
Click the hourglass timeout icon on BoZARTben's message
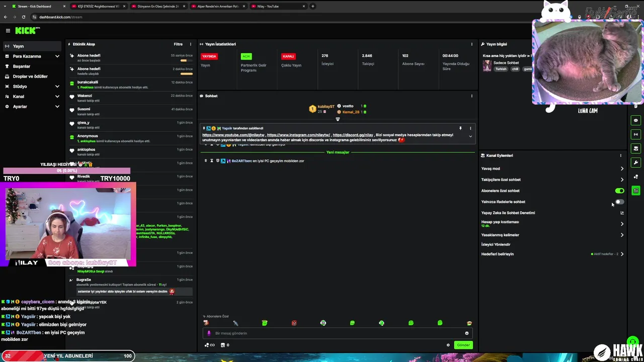(212, 161)
